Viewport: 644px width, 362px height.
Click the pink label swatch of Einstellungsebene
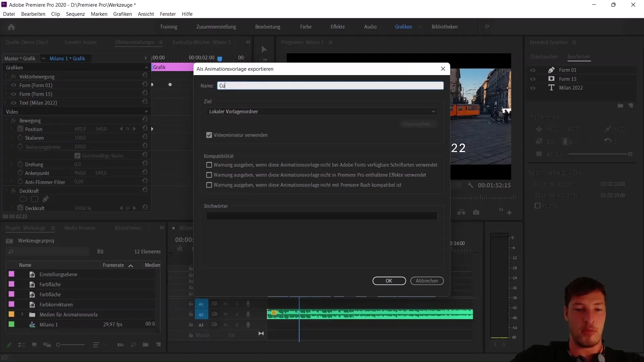click(11, 274)
